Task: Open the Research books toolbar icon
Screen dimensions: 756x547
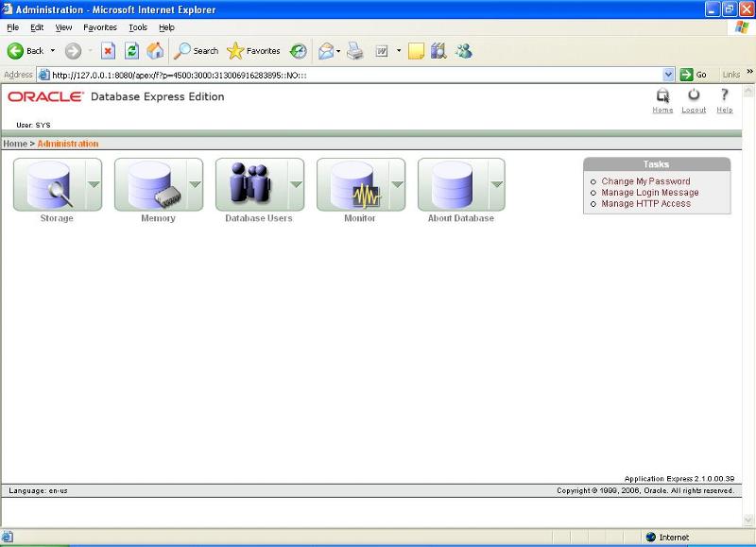Action: tap(438, 51)
